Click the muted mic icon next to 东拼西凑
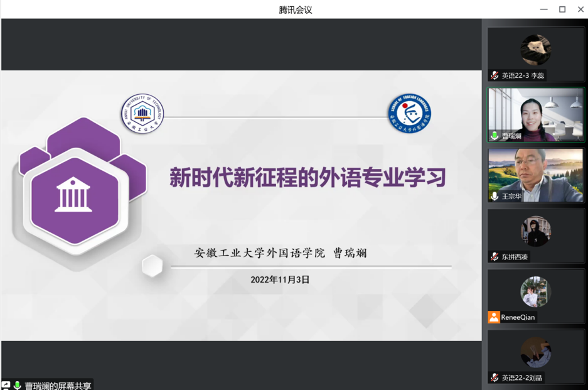 [494, 257]
